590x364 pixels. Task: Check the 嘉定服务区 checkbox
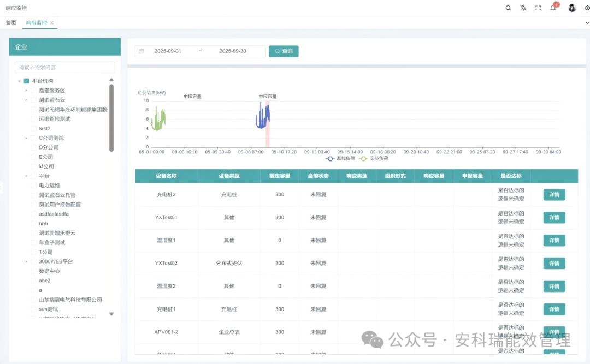33,91
